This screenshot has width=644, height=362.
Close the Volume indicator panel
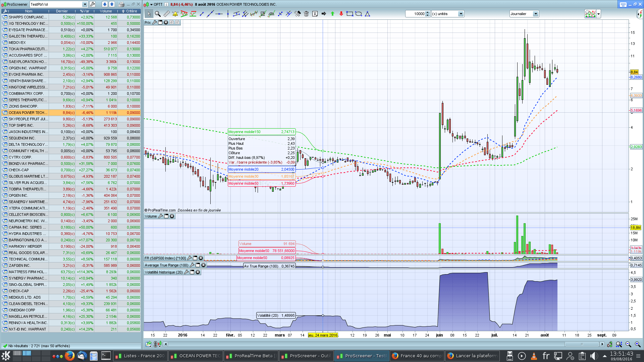tap(172, 216)
